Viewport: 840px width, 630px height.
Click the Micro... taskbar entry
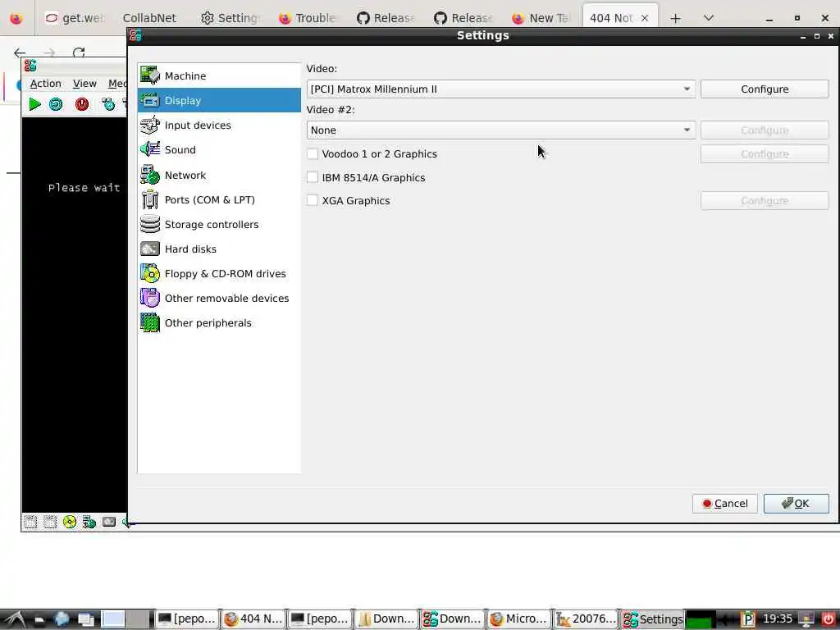[518, 619]
